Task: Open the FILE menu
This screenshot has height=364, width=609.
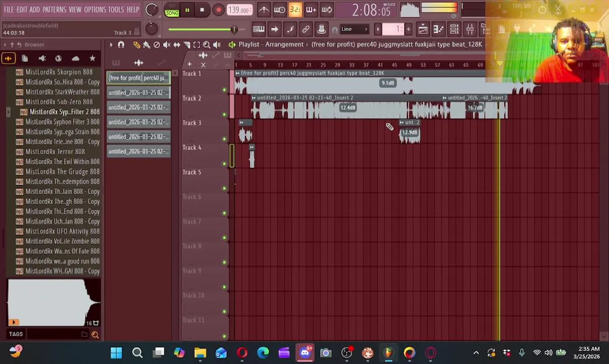Action: pos(9,10)
